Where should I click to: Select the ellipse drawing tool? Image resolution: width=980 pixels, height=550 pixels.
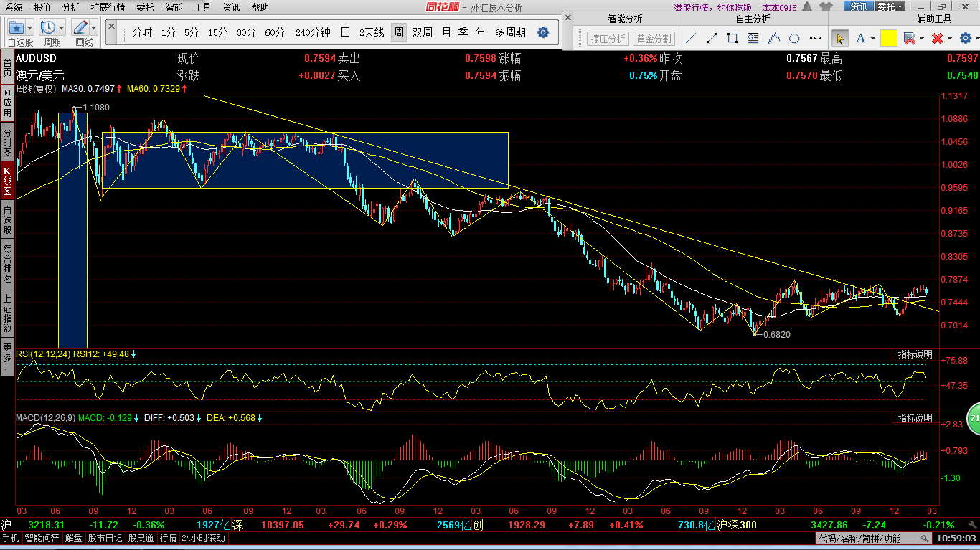point(794,38)
